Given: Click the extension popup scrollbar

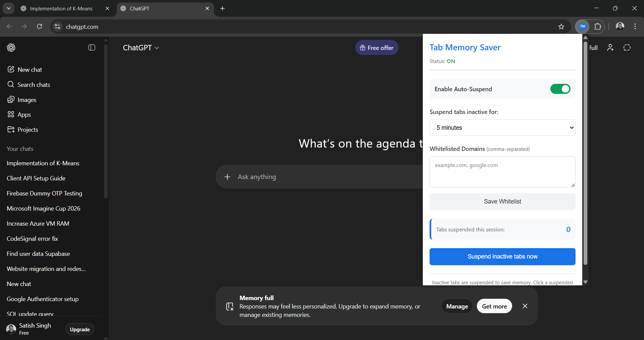Looking at the screenshot, I should (585, 153).
